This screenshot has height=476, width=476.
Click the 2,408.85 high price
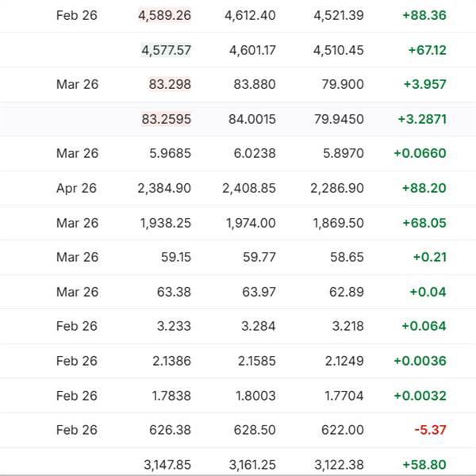point(249,188)
